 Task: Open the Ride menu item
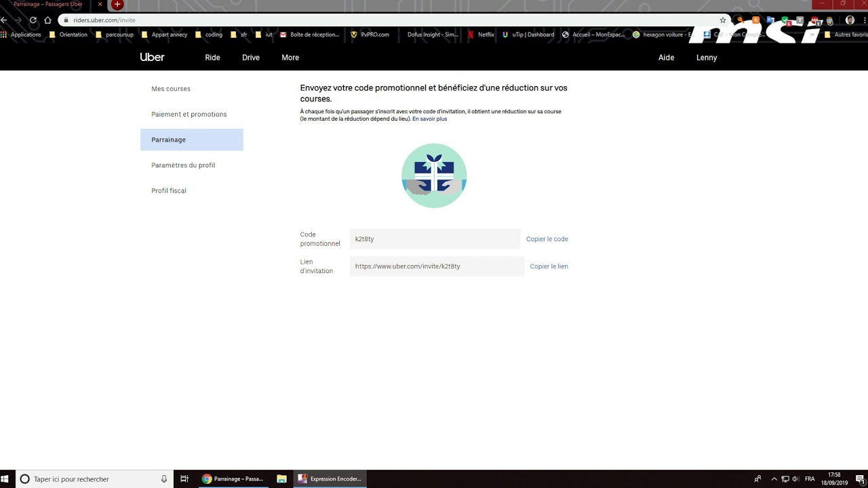[x=213, y=58]
